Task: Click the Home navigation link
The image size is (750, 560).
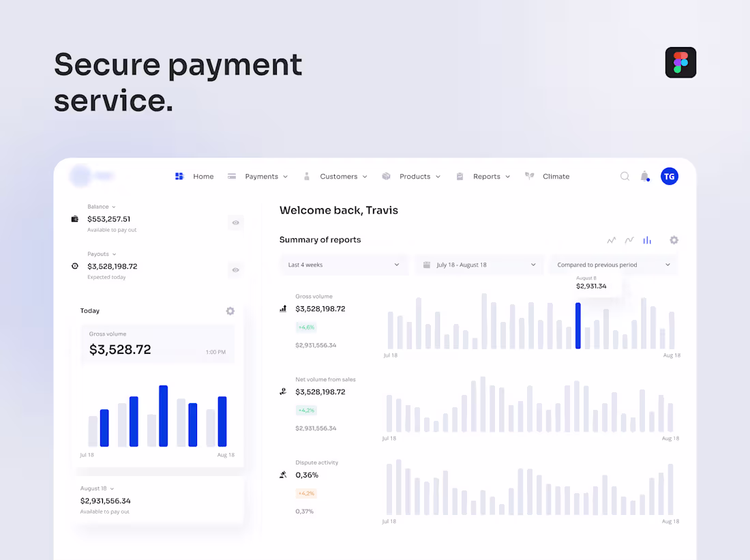Action: pos(203,176)
